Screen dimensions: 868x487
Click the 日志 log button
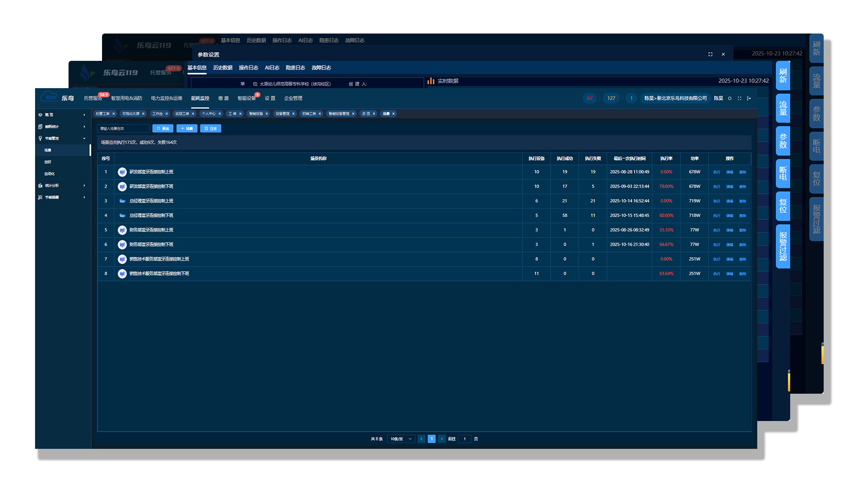(210, 129)
